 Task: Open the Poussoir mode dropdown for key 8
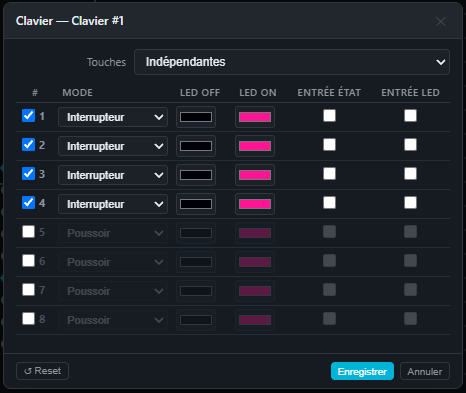(113, 320)
